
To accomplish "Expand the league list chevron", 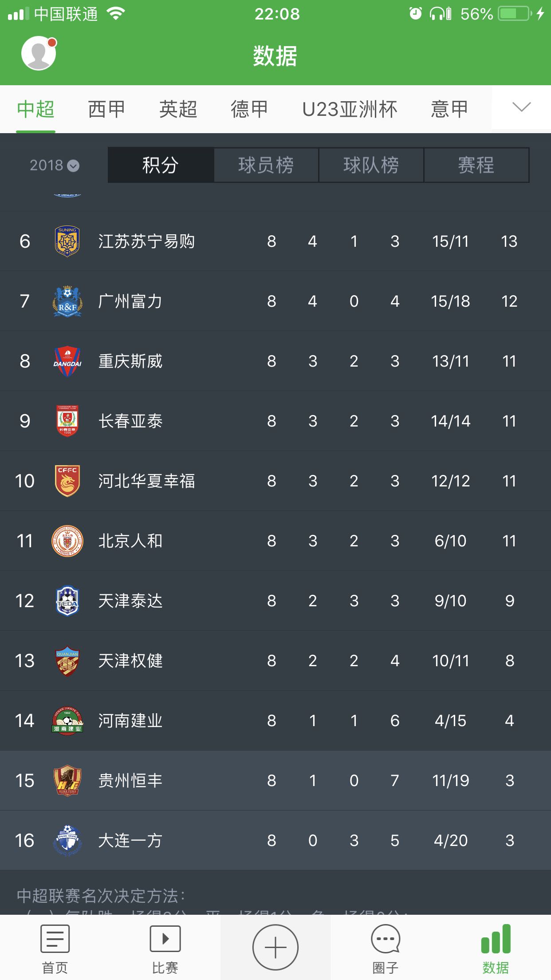I will coord(521,107).
